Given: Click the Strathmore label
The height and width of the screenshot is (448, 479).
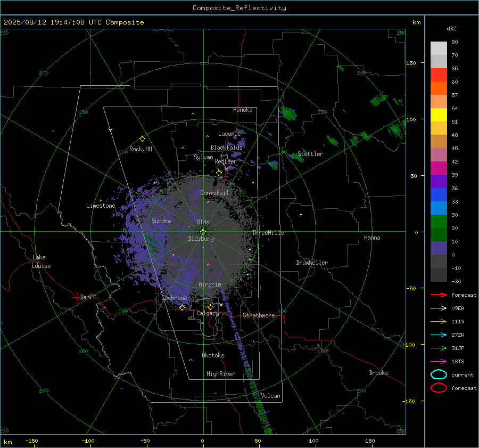Looking at the screenshot, I should 259,315.
